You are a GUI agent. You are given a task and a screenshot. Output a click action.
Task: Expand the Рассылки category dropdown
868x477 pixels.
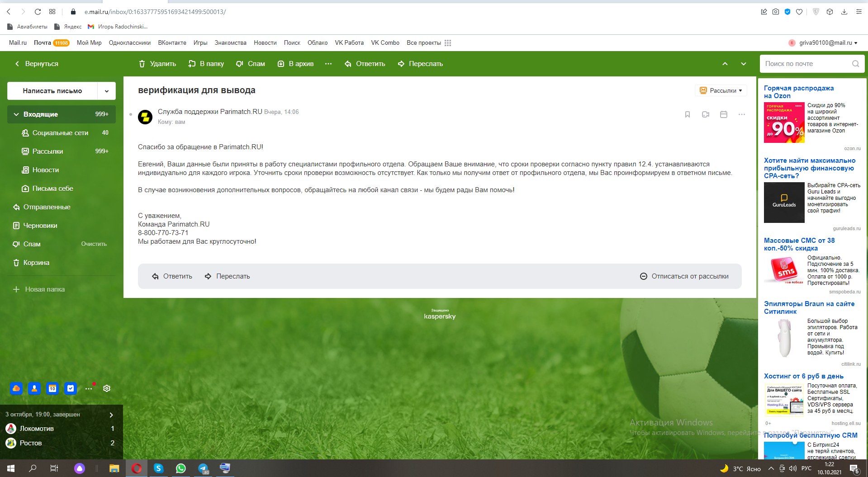(x=721, y=90)
